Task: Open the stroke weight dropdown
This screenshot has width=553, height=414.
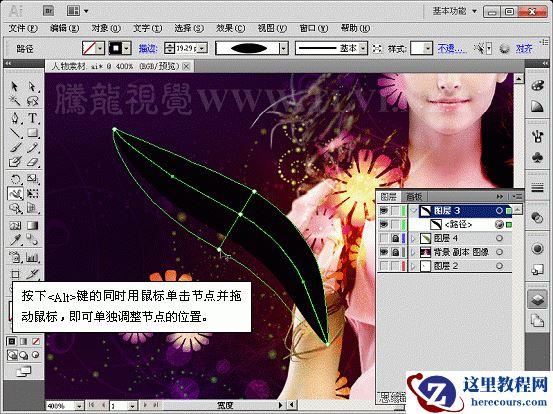Action: click(202, 48)
